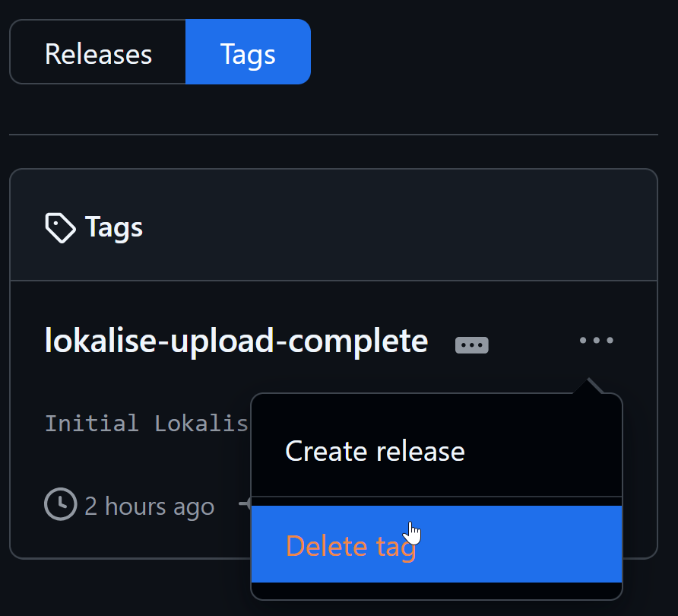Viewport: 678px width, 616px height.
Task: Click the "Tags" heading text
Action: tap(114, 227)
